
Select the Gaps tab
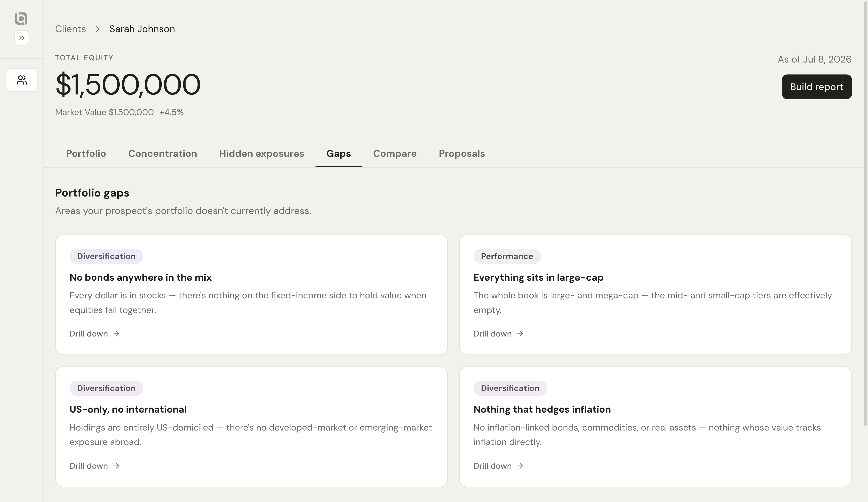click(x=338, y=154)
